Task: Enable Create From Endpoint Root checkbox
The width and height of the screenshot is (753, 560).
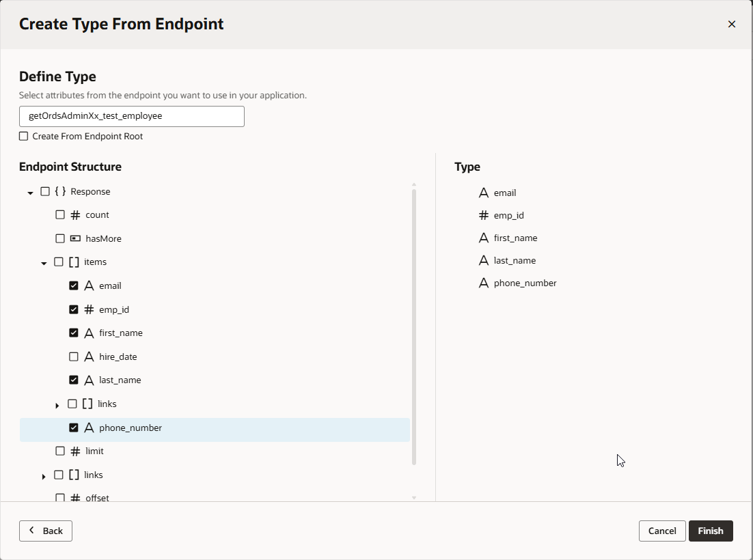Action: pos(24,136)
